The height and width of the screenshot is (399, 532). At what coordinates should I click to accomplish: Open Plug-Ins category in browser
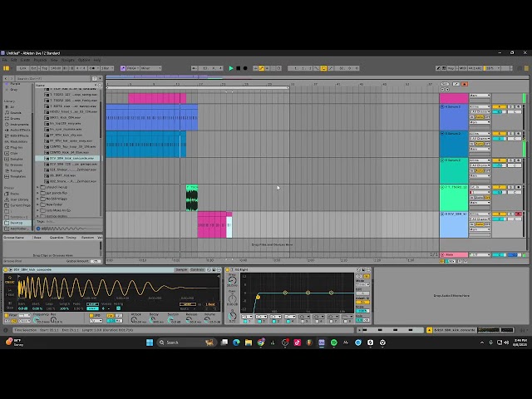[13, 147]
